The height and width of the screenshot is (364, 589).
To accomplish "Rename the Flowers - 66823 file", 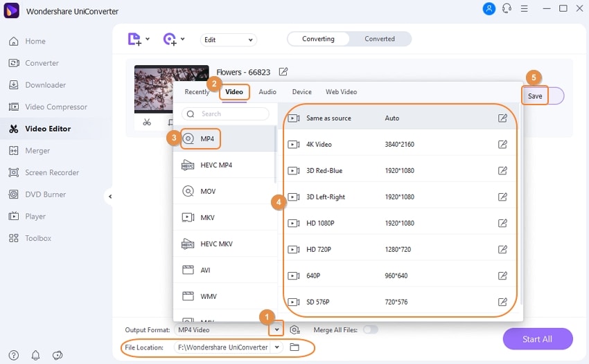I will [x=283, y=72].
